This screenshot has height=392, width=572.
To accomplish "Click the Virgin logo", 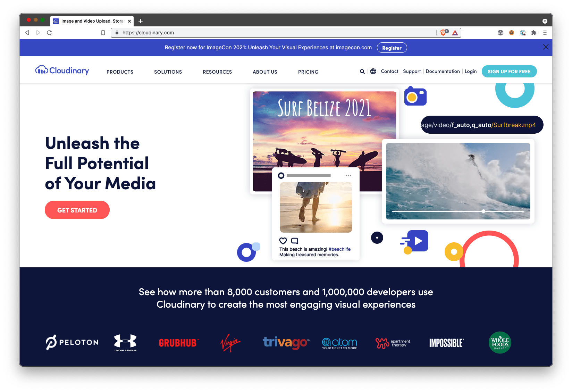I will coord(230,343).
